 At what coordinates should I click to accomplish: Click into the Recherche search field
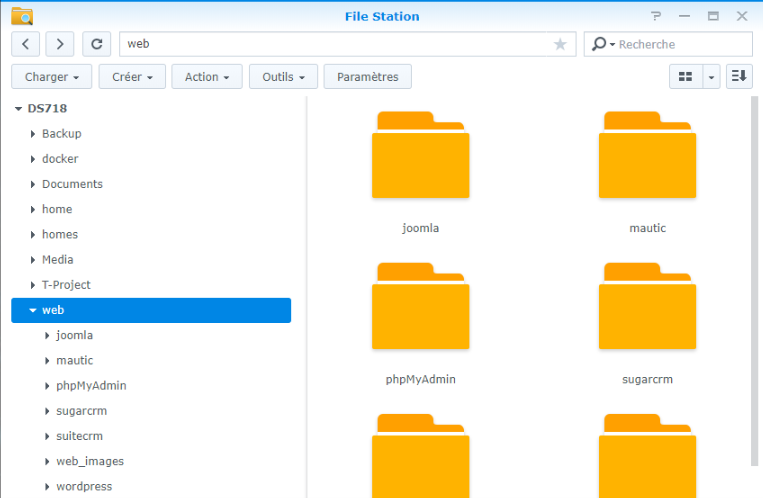pos(682,44)
